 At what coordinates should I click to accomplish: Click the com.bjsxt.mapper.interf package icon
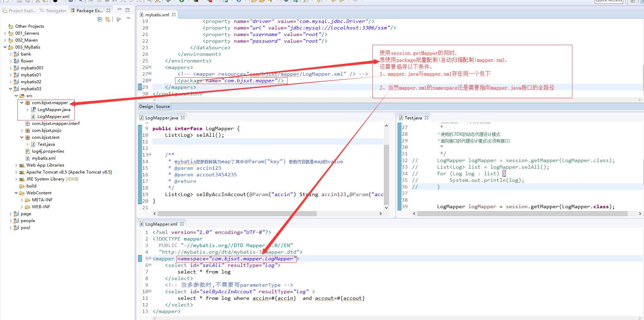coord(27,124)
